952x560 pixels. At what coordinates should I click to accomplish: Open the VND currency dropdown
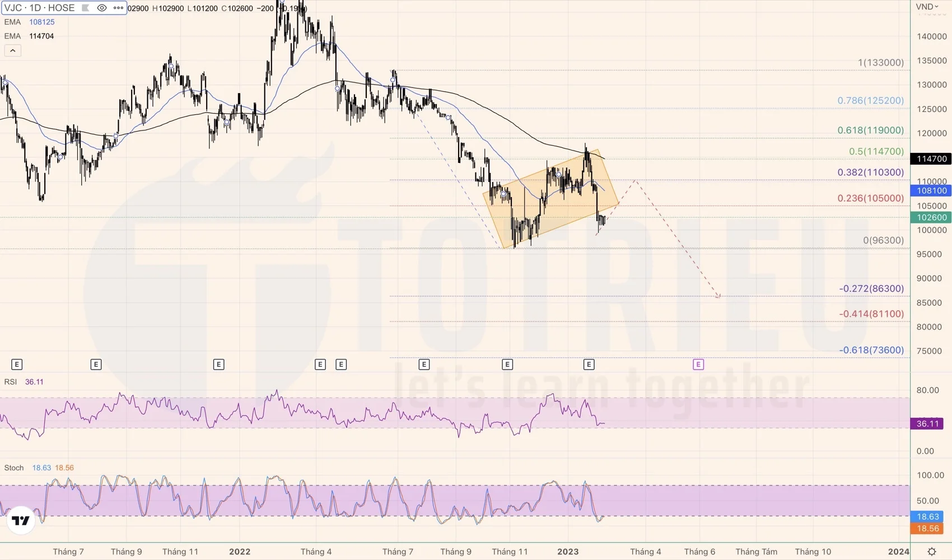tap(925, 7)
